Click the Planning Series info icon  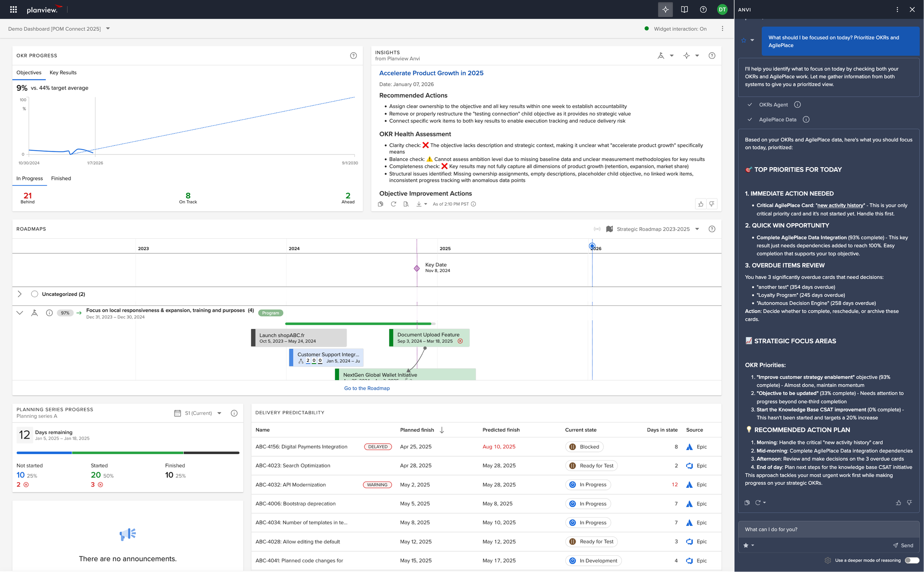pos(234,413)
